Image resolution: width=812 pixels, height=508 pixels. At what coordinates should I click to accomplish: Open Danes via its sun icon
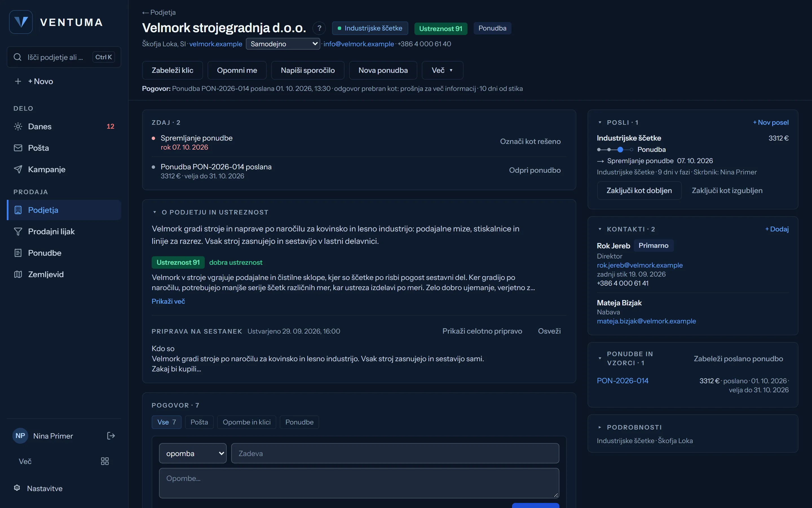click(18, 126)
